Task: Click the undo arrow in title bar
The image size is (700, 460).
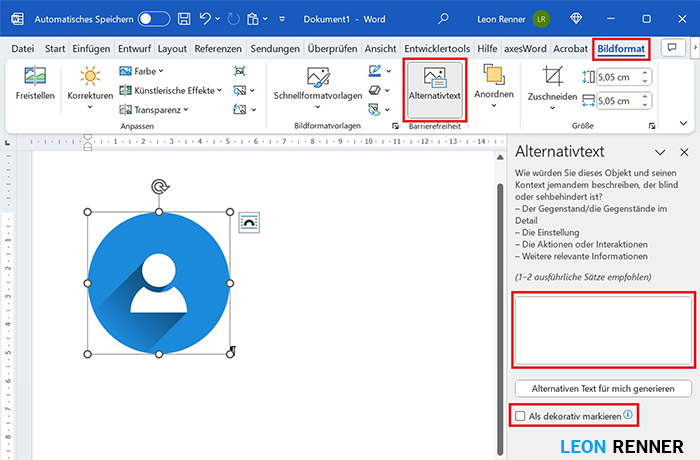Action: 205,19
